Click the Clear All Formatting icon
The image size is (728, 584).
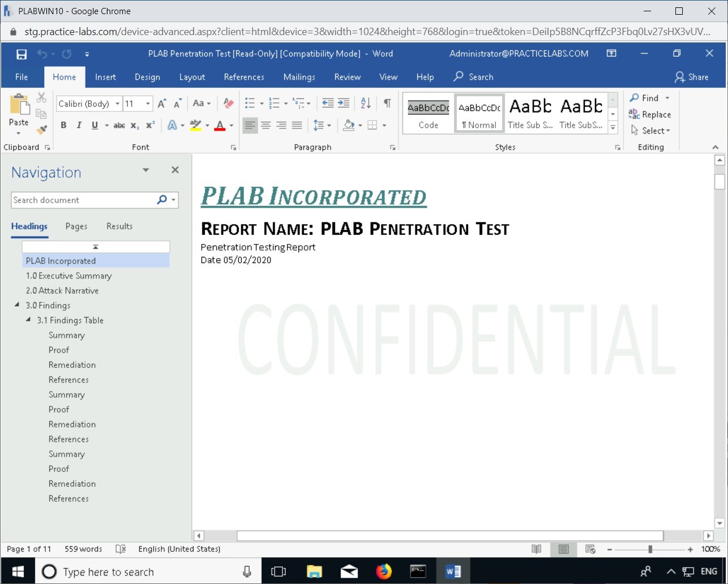(228, 104)
